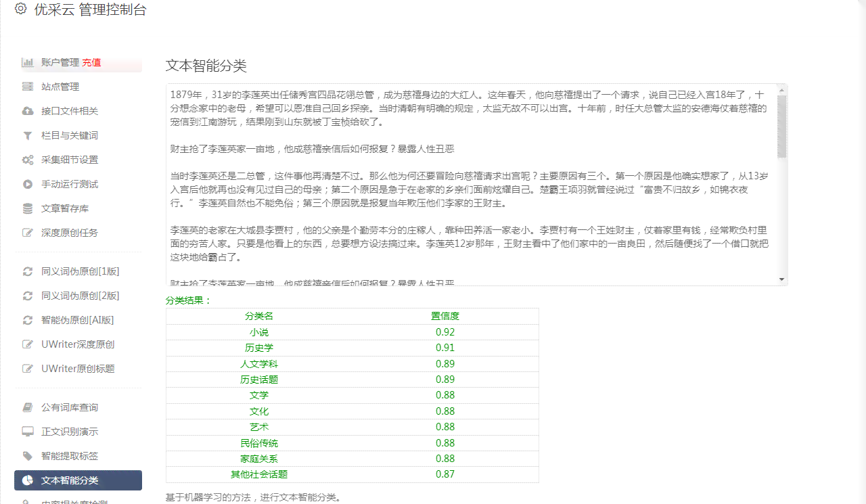Open the 账户管理 menu item

60,62
